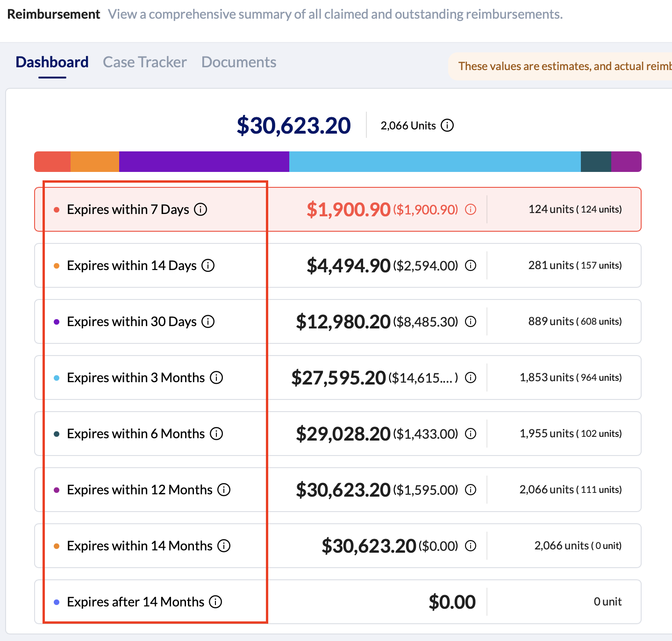Click info icon beside Expires within 6 Months
The image size is (672, 641).
[x=216, y=434]
